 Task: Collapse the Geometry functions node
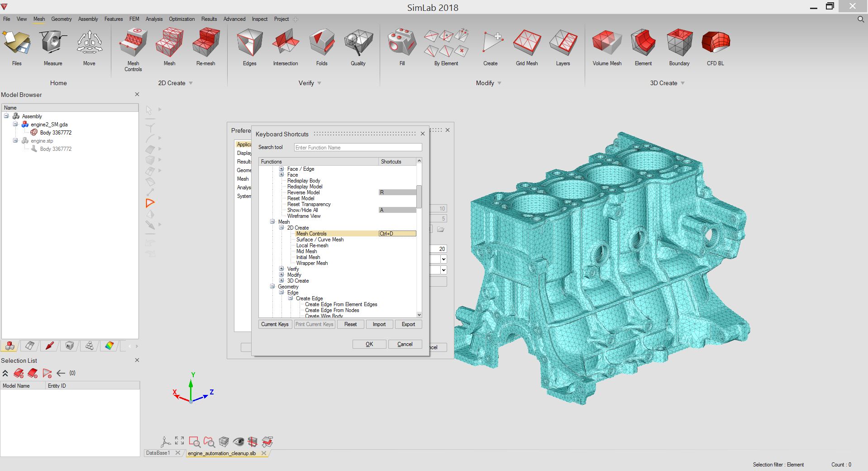pyautogui.click(x=272, y=286)
